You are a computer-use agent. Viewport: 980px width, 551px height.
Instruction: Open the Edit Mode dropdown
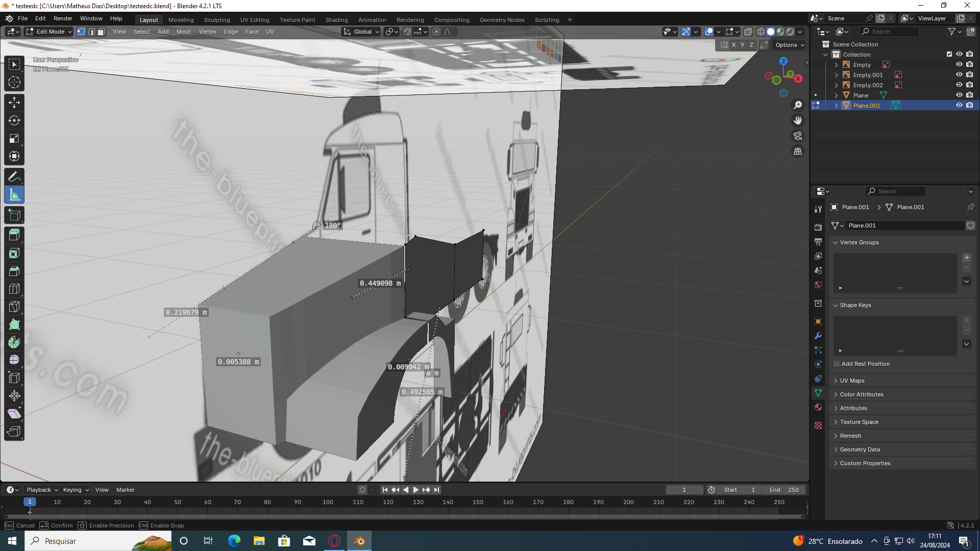49,32
